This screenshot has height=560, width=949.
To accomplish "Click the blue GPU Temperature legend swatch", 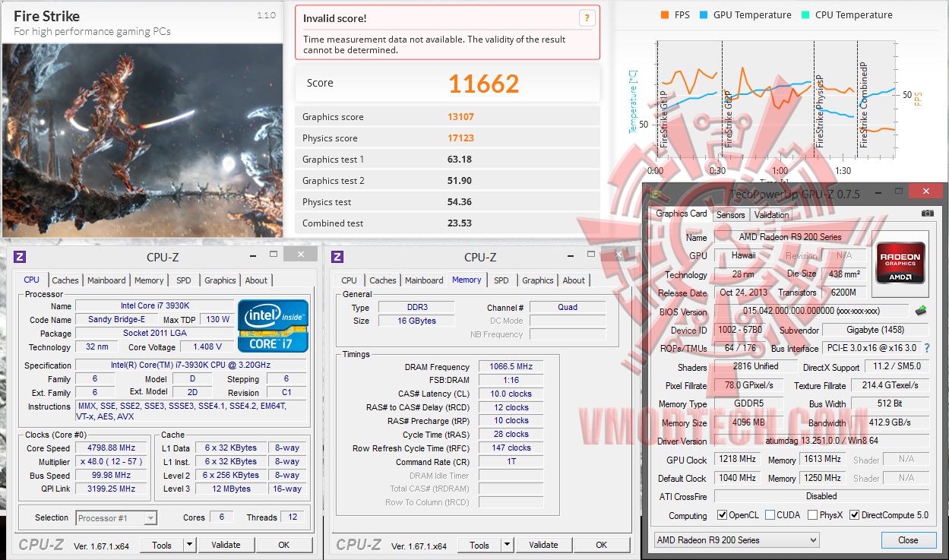I will click(704, 14).
